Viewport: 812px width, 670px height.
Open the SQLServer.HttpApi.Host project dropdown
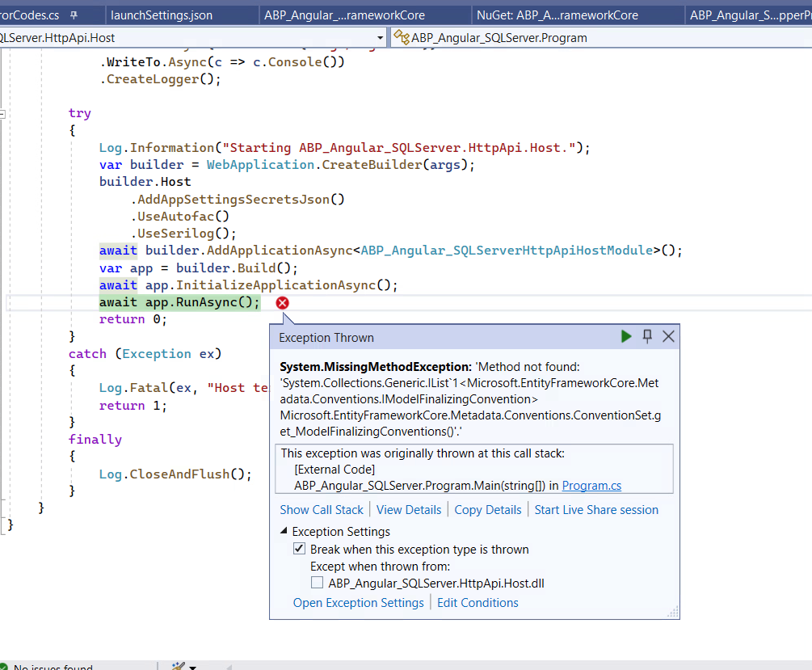(x=381, y=38)
